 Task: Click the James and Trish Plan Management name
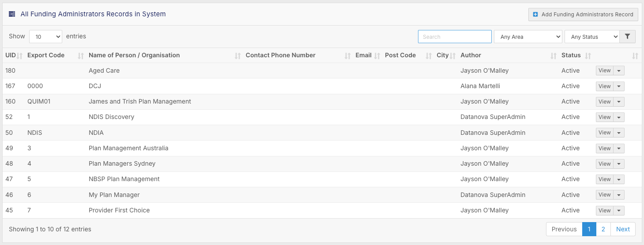coord(140,101)
